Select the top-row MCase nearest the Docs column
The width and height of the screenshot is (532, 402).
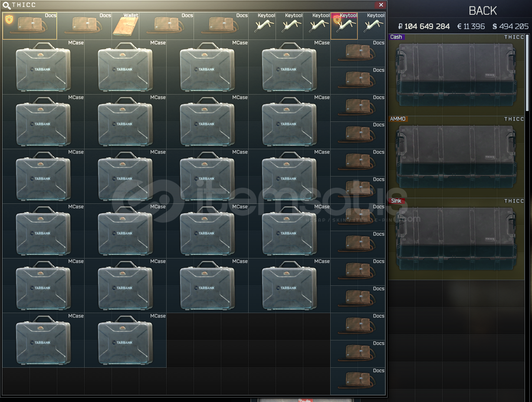coord(289,67)
